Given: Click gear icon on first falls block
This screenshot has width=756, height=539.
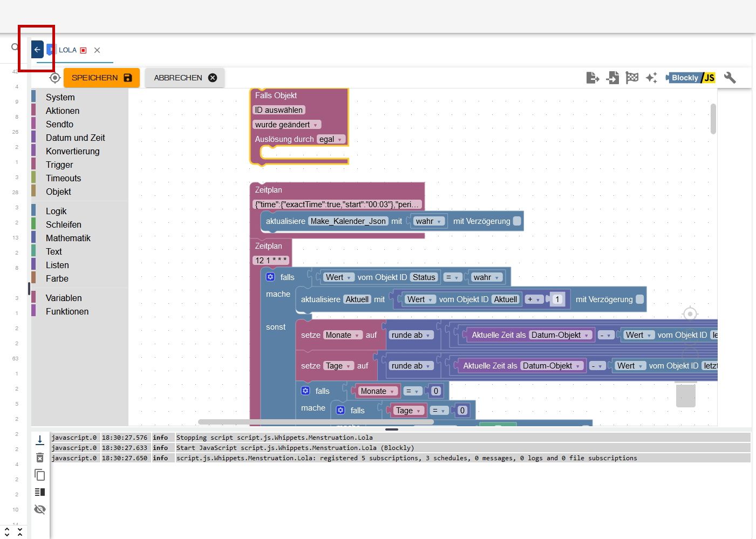Looking at the screenshot, I should click(x=270, y=277).
